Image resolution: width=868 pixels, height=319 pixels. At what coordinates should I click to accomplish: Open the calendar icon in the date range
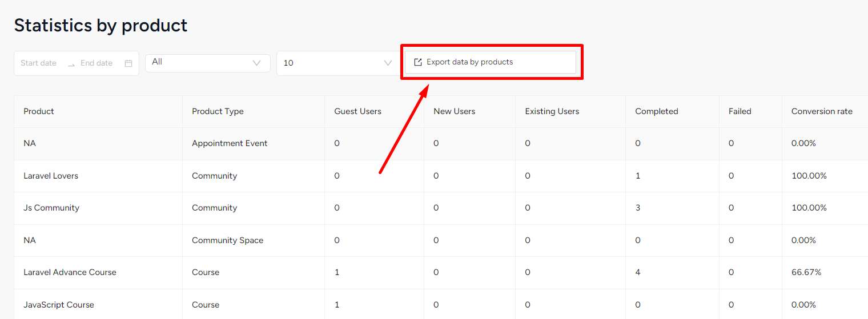pos(128,63)
